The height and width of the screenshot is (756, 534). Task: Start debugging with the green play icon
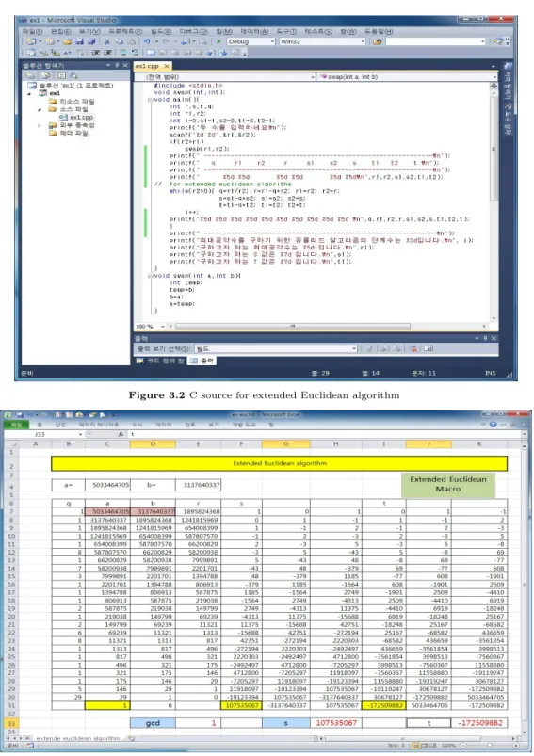tap(219, 42)
